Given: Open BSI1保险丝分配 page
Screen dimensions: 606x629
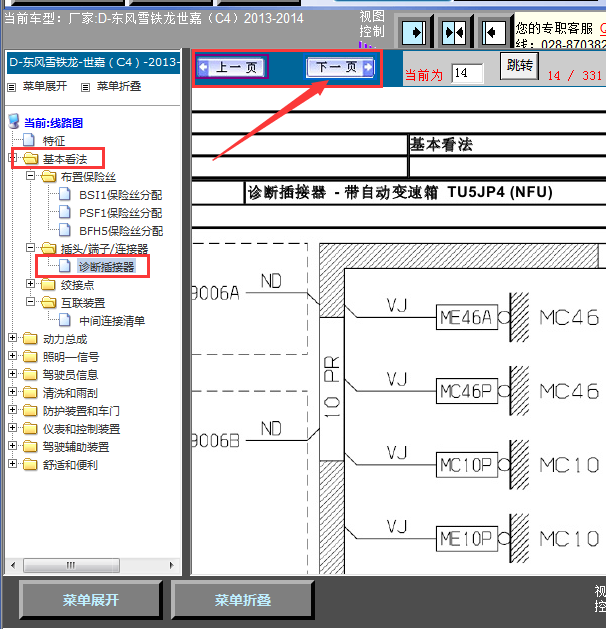Looking at the screenshot, I should pyautogui.click(x=120, y=195).
